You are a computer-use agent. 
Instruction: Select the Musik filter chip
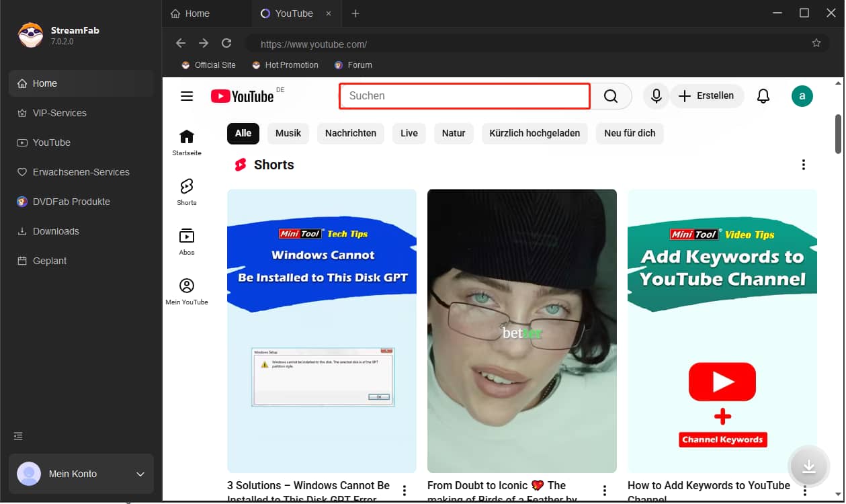pyautogui.click(x=288, y=133)
